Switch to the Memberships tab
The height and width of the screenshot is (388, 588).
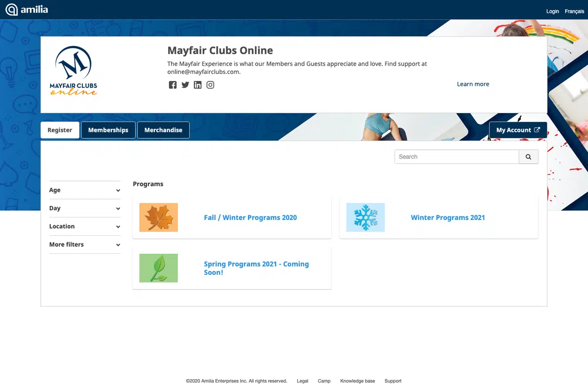point(108,130)
